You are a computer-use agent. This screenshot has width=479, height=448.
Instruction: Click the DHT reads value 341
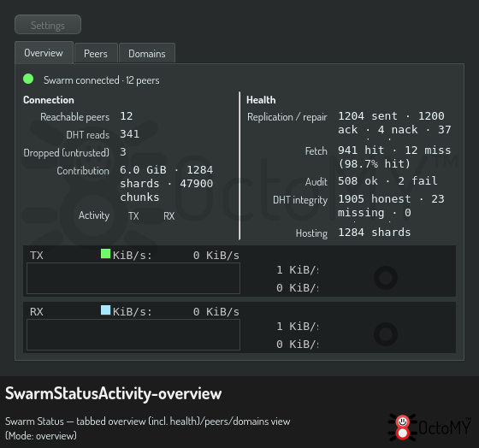129,134
